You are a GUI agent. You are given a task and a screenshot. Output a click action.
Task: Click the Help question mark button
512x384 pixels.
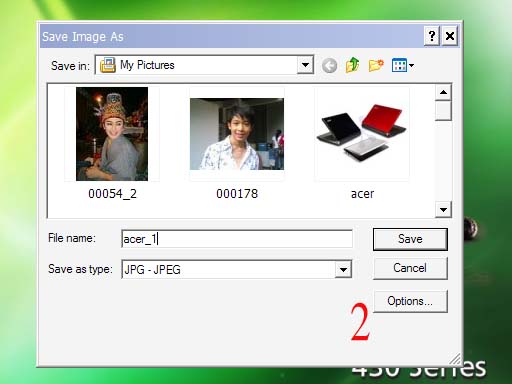tap(432, 36)
